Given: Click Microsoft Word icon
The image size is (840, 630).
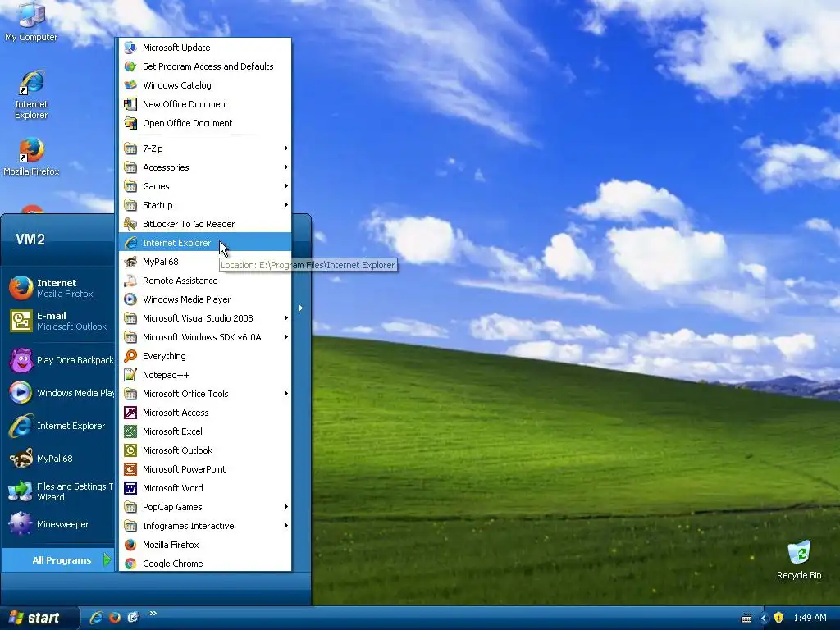Looking at the screenshot, I should (130, 488).
